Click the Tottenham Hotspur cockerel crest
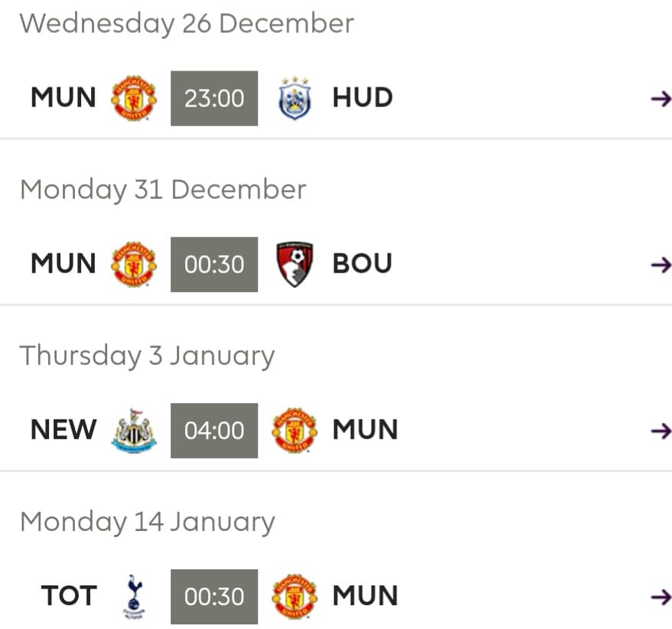The height and width of the screenshot is (629, 672). click(x=134, y=596)
